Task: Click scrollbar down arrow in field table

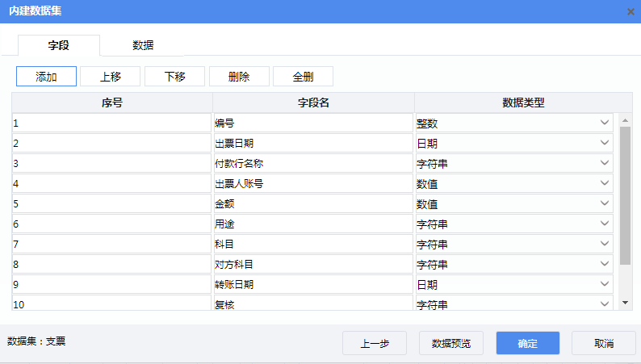Action: click(625, 302)
